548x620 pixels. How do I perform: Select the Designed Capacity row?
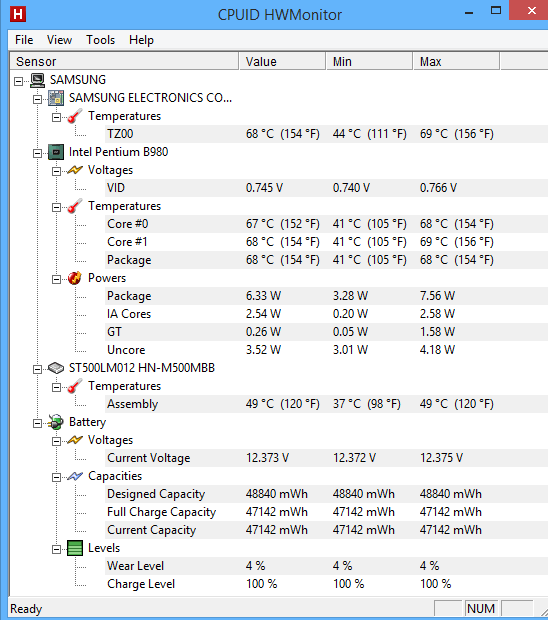click(327, 494)
